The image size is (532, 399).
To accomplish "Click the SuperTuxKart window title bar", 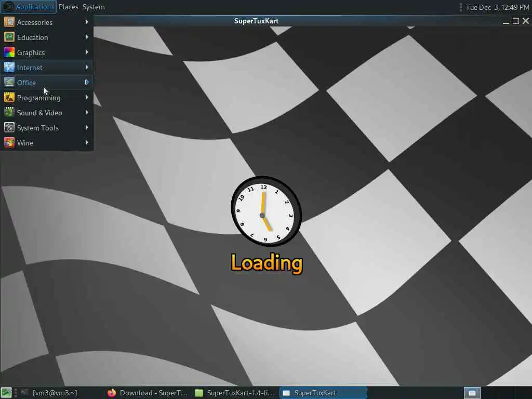I will click(256, 21).
